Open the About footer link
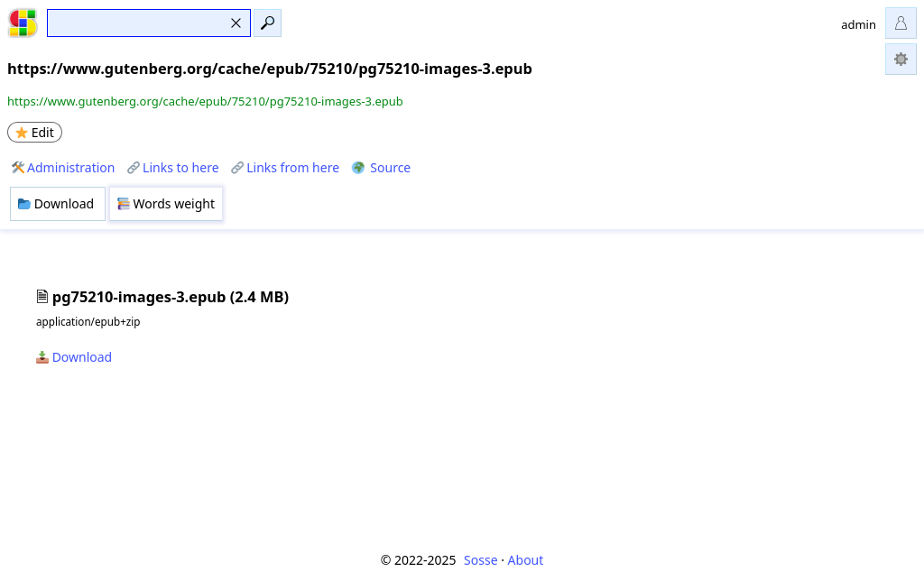Image resolution: width=924 pixels, height=572 pixels. 525,560
